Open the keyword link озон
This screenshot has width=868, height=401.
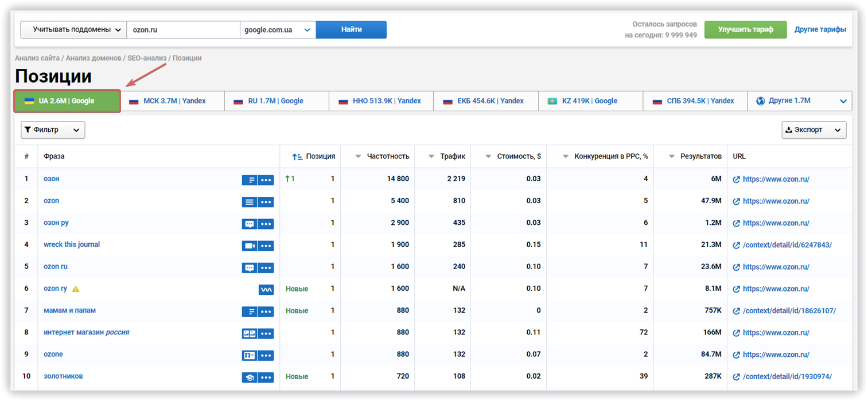[x=52, y=179]
